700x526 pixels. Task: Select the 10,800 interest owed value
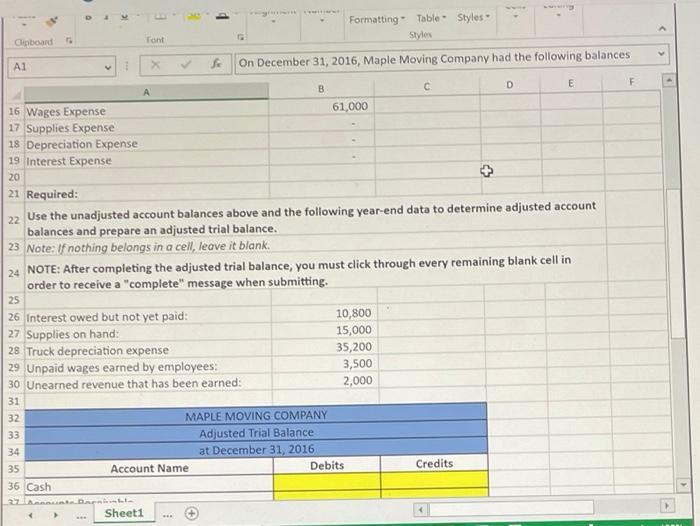[324, 313]
